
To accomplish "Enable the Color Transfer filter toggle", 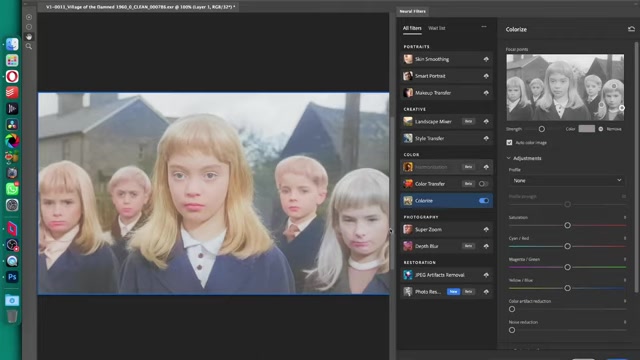I will (x=484, y=184).
